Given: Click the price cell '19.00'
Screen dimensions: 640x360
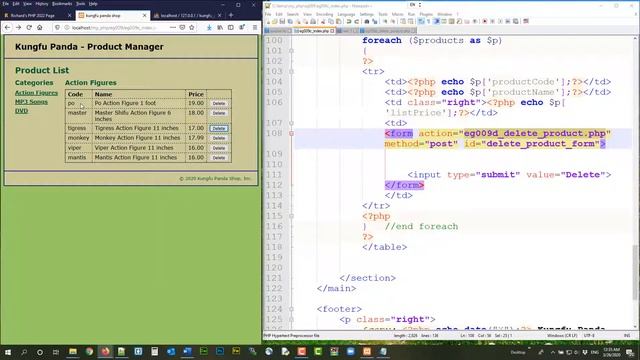Looking at the screenshot, I should [x=196, y=103].
